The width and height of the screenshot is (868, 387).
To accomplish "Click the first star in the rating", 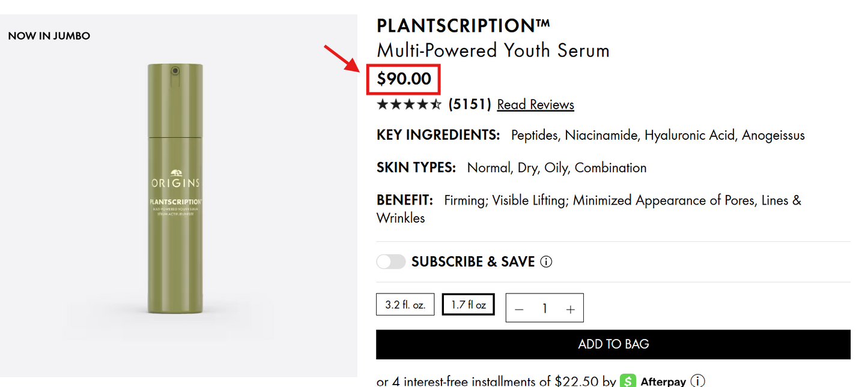I will [x=381, y=104].
